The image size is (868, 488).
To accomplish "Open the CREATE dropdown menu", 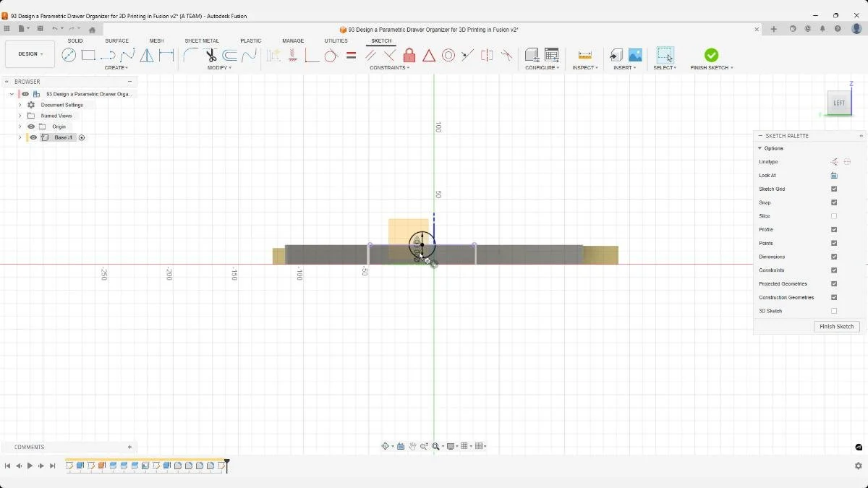I will 116,67.
